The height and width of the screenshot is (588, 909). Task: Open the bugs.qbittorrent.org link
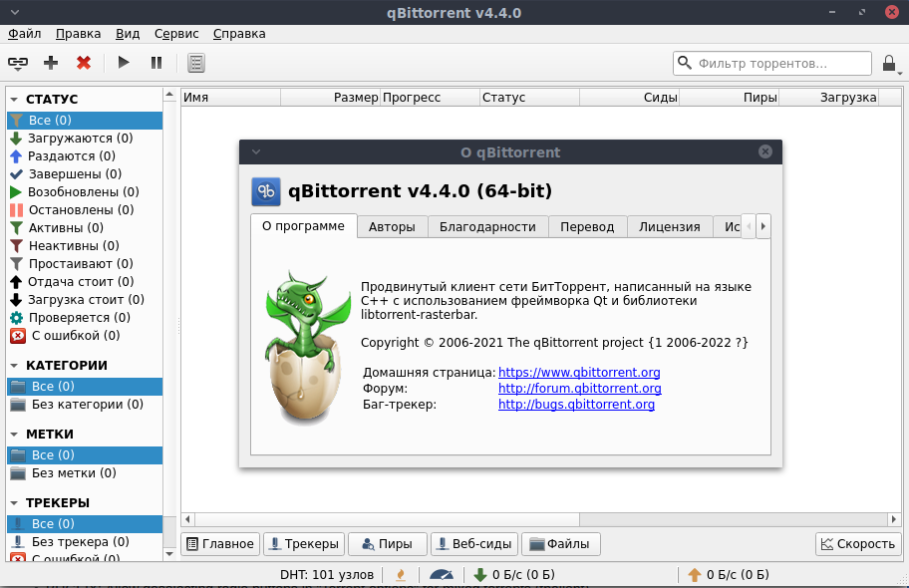tap(576, 405)
